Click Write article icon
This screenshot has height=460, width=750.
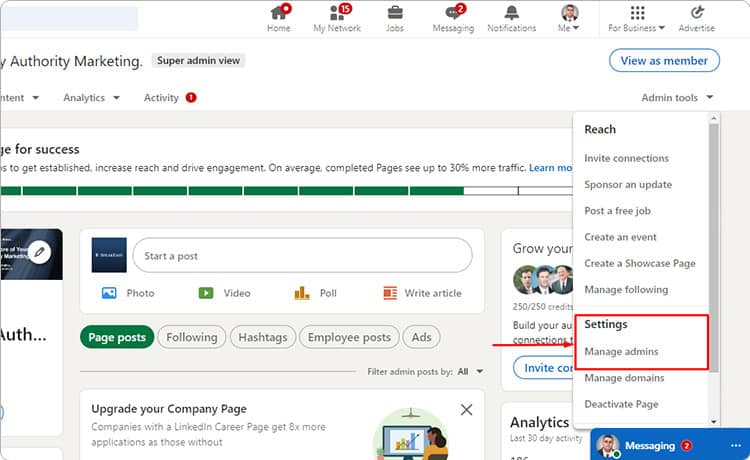[x=390, y=293]
